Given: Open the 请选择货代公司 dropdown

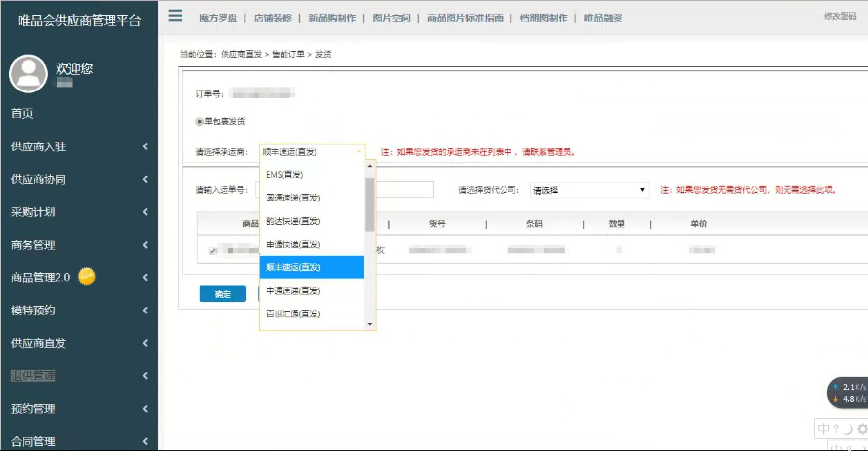Looking at the screenshot, I should pos(589,190).
